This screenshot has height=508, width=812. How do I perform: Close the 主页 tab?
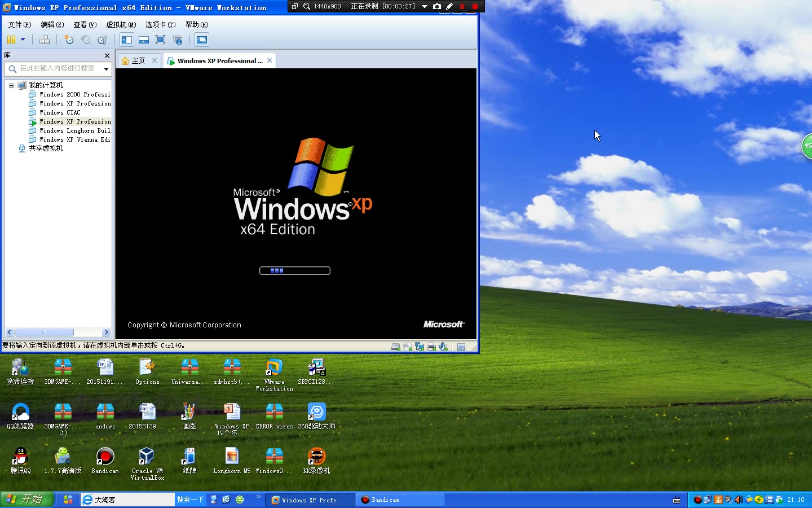click(155, 60)
